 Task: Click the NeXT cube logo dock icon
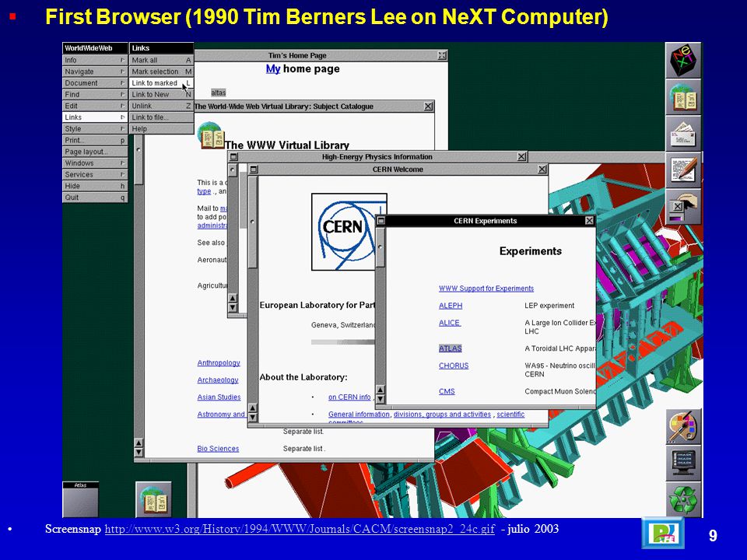[x=683, y=61]
